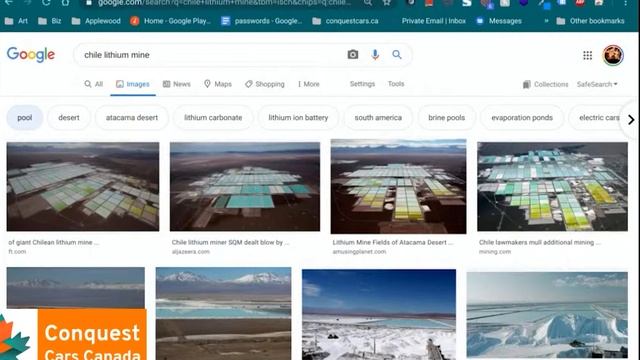640x360 pixels.
Task: Open Private Email Inbox bookmark
Action: 433,21
